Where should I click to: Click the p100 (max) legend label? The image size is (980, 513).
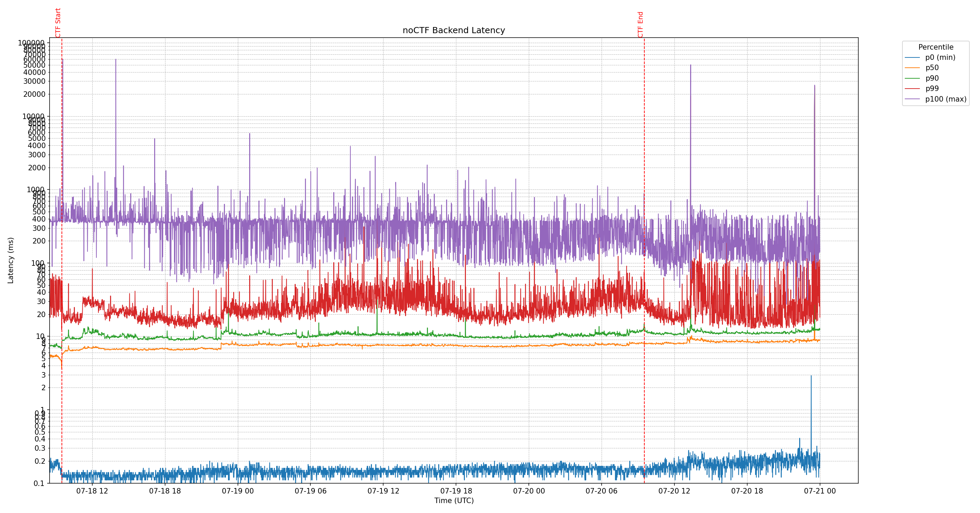coord(945,99)
